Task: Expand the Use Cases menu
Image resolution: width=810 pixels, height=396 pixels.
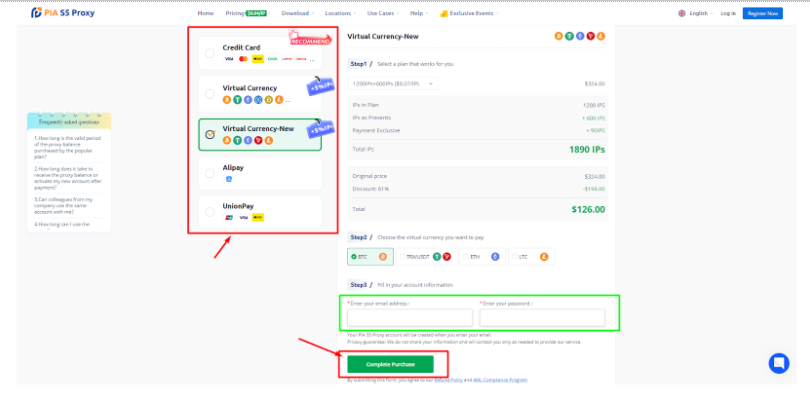Action: click(x=383, y=13)
